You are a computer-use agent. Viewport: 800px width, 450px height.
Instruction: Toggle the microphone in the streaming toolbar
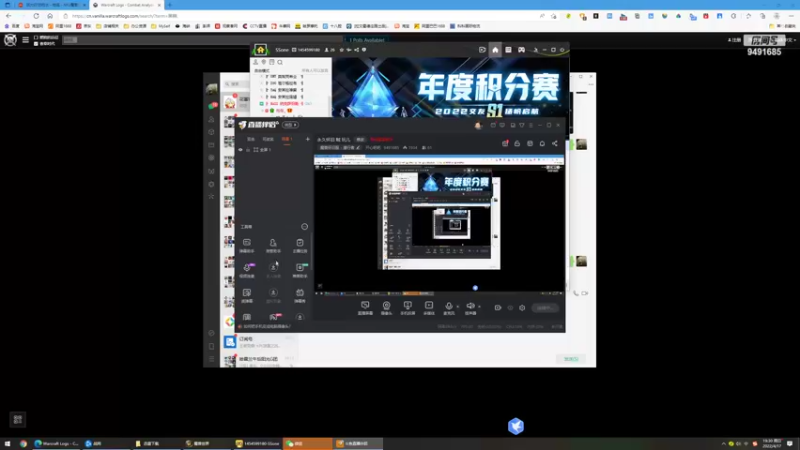[x=449, y=308]
